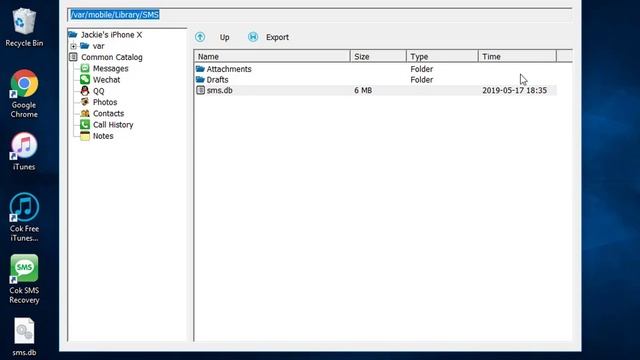Select Jackie's iPhone X root node
Image resolution: width=640 pixels, height=360 pixels.
(111, 35)
